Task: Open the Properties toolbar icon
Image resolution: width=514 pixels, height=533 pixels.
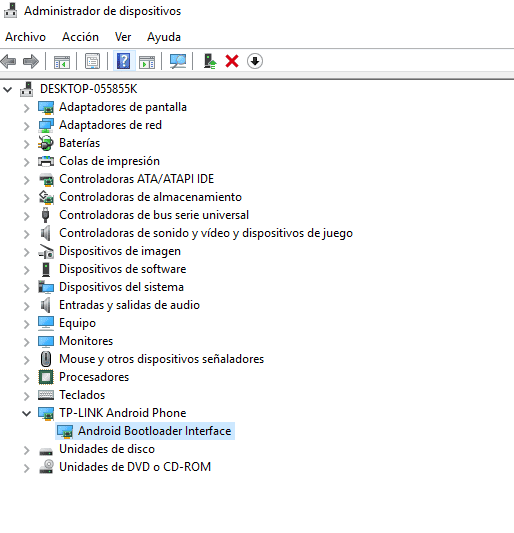Action: coord(92,62)
